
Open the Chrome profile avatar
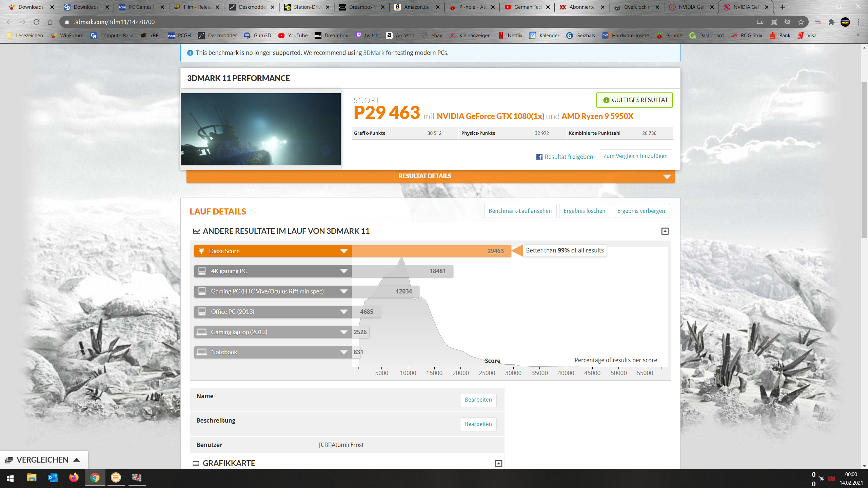845,22
